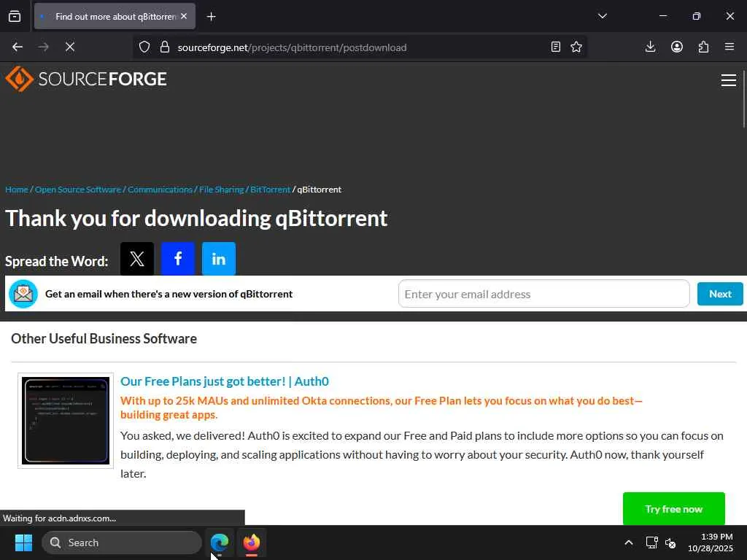The width and height of the screenshot is (747, 560).
Task: Open Firefox View tab list icon
Action: point(15,16)
